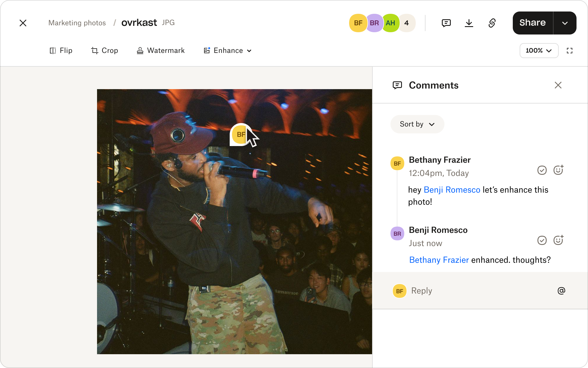
Task: Select the Crop tool
Action: click(105, 50)
